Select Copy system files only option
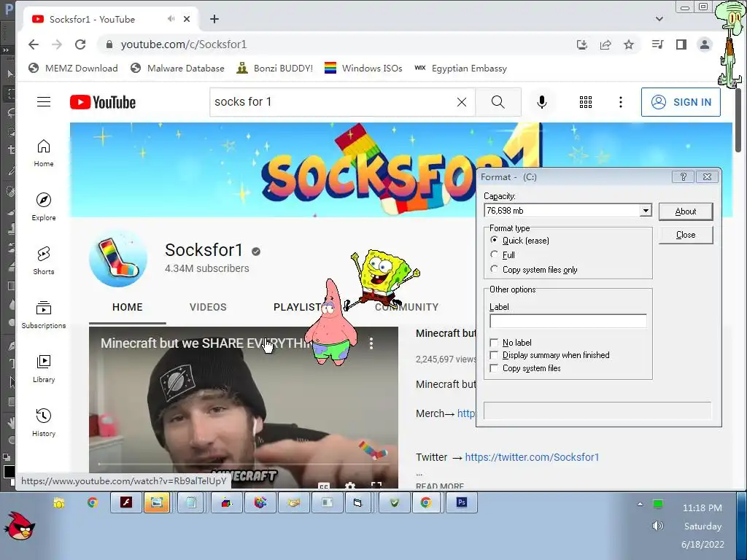Image resolution: width=747 pixels, height=560 pixels. tap(494, 270)
